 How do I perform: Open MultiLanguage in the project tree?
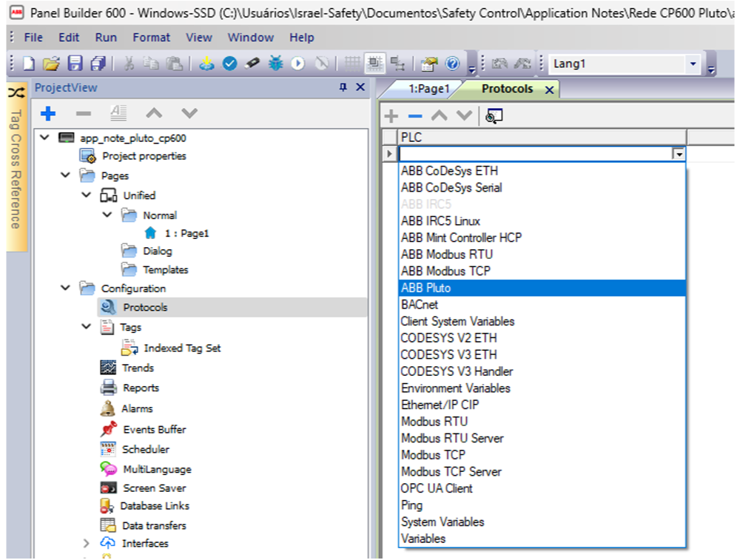tap(157, 470)
